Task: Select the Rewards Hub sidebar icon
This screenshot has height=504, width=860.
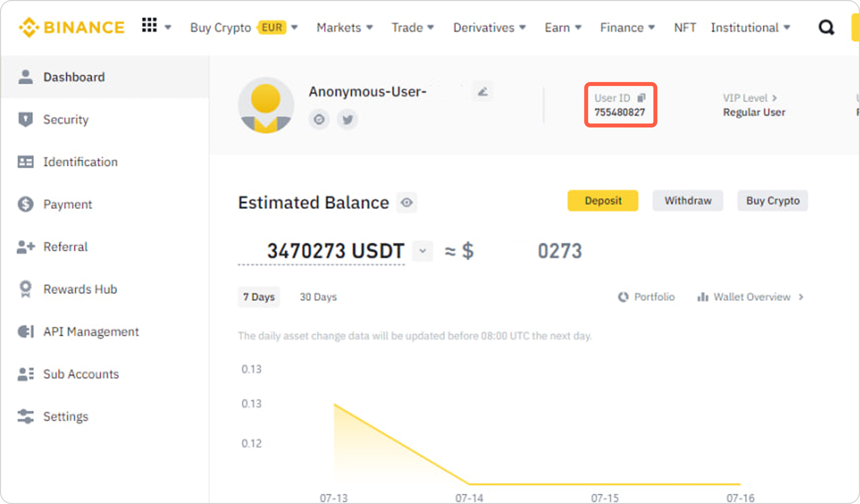Action: tap(25, 288)
